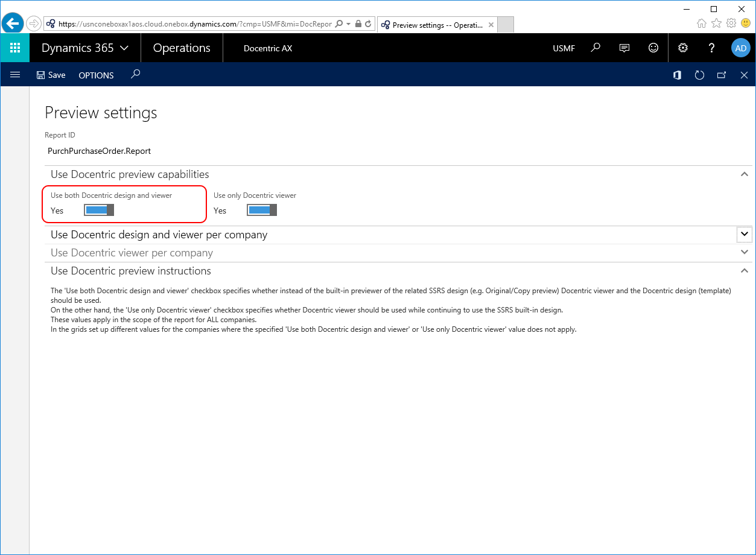Image resolution: width=756 pixels, height=555 pixels.
Task: Refresh the form
Action: coord(699,75)
